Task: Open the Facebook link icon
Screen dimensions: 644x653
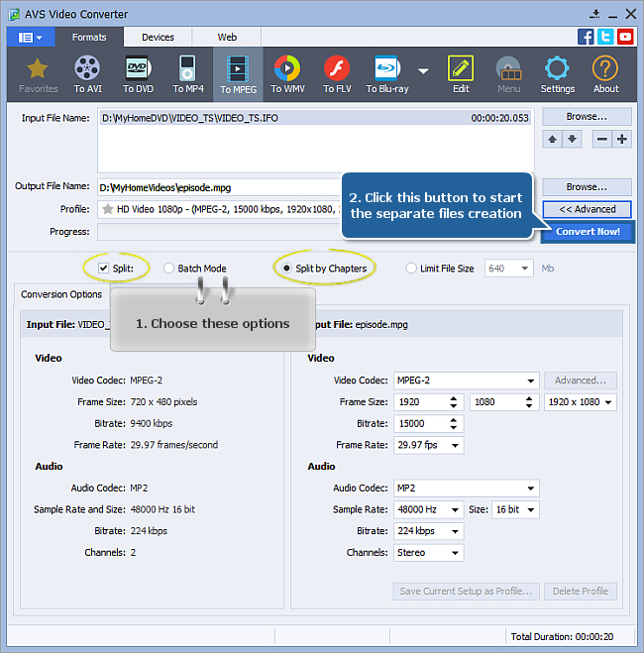Action: click(586, 37)
